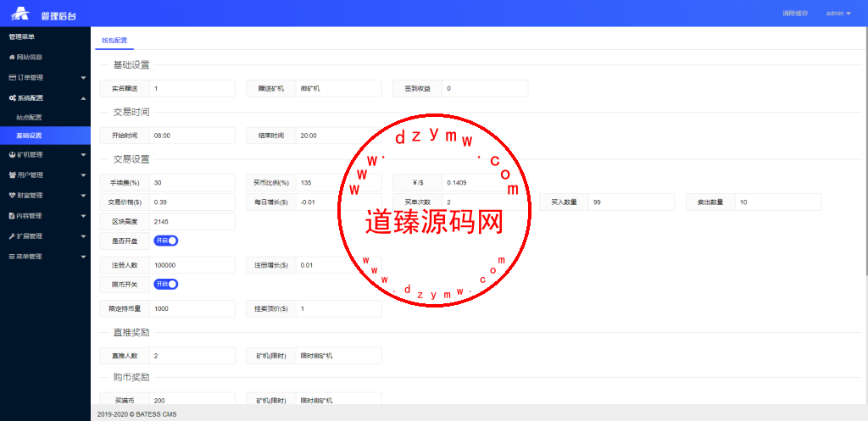Expand the 财富管理 arrow
The image size is (868, 421).
[x=83, y=196]
